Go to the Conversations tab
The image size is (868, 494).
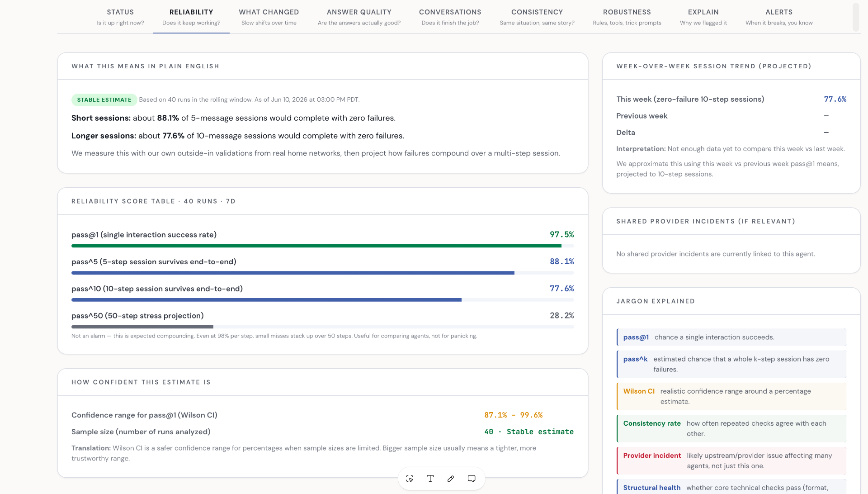coord(450,17)
